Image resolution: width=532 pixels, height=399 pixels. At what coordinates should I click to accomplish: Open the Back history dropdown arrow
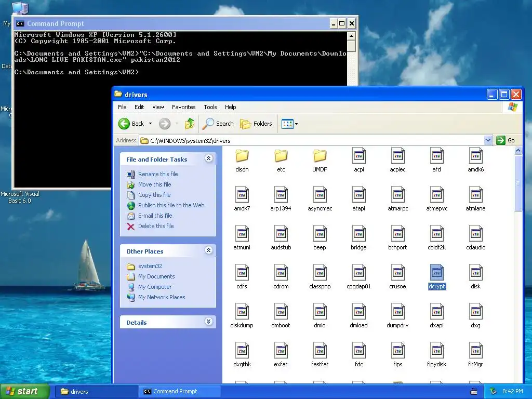pyautogui.click(x=150, y=124)
